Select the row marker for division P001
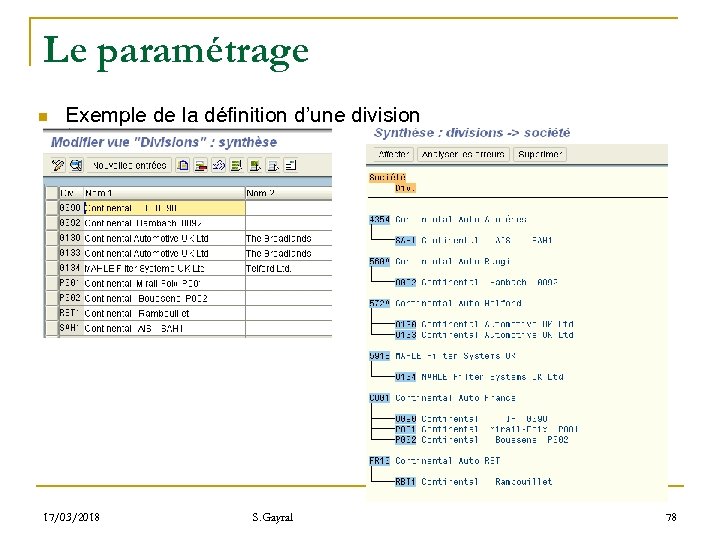The image size is (720, 540). tap(52, 283)
